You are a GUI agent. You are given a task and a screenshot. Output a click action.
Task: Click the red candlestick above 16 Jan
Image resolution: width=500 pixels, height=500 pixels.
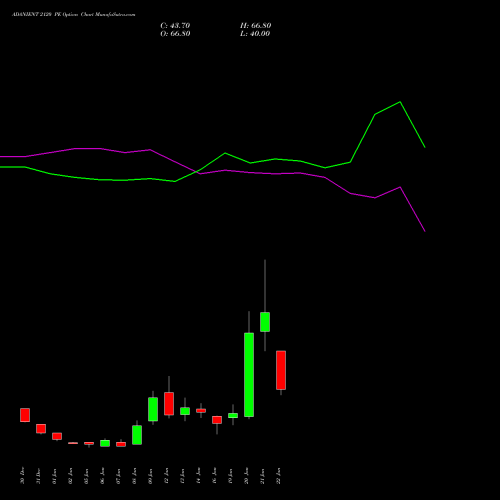coord(217,420)
